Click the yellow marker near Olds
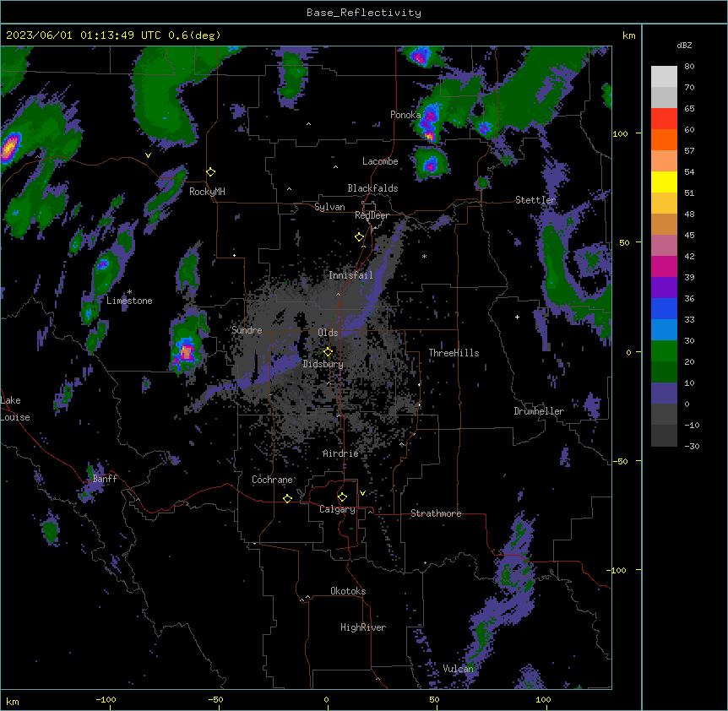 tap(328, 352)
